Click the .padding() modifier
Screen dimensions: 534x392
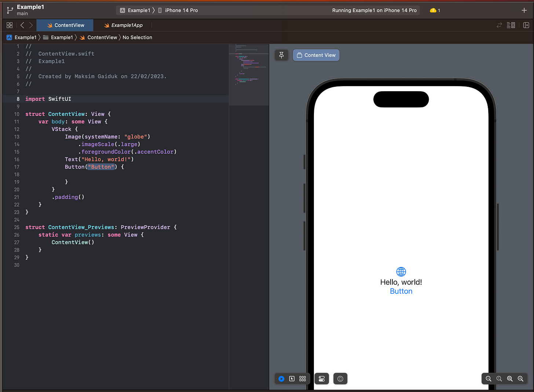tap(68, 197)
